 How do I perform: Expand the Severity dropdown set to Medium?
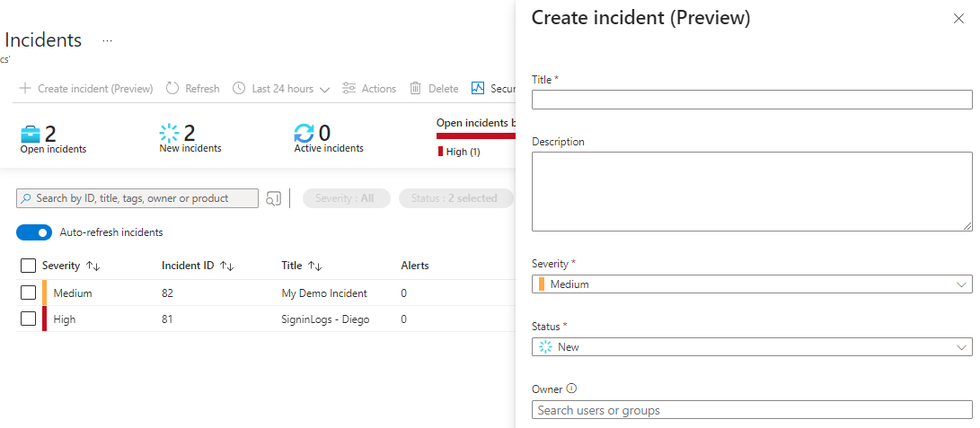click(751, 284)
